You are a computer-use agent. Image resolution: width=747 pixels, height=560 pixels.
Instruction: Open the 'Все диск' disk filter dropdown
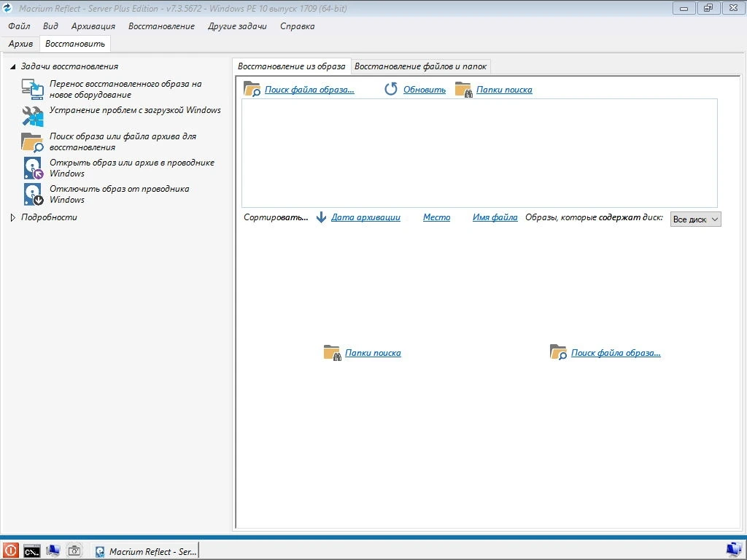click(x=695, y=219)
